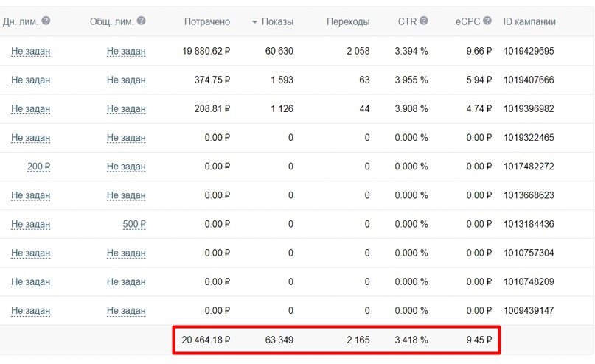Click the eCPC help question mark icon
This screenshot has height=364, width=595.
click(487, 21)
